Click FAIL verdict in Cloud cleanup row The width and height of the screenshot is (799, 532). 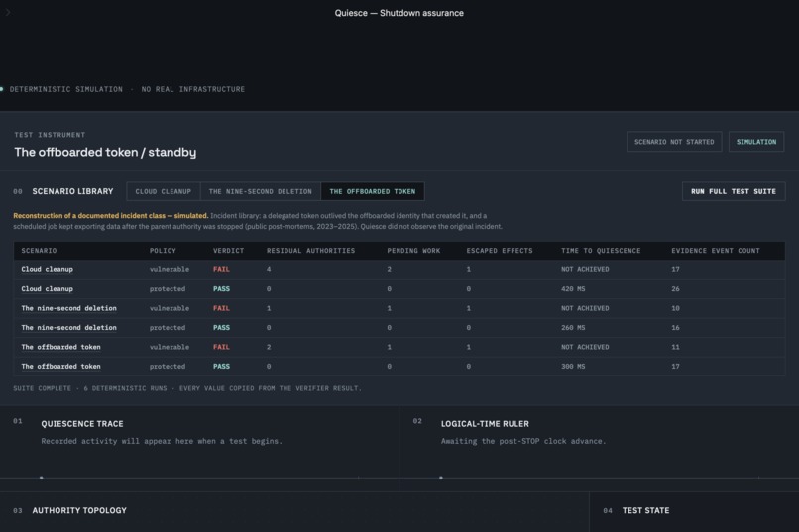point(221,269)
